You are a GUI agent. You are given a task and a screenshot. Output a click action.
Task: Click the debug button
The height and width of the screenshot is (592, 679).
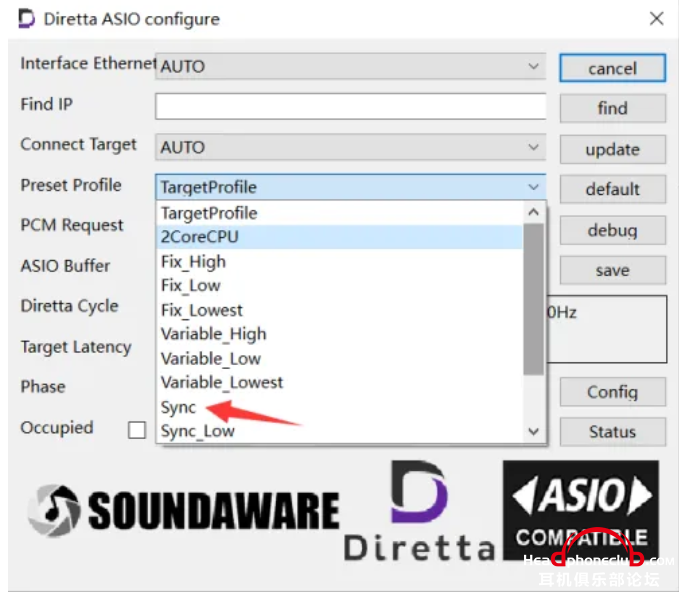pyautogui.click(x=612, y=230)
